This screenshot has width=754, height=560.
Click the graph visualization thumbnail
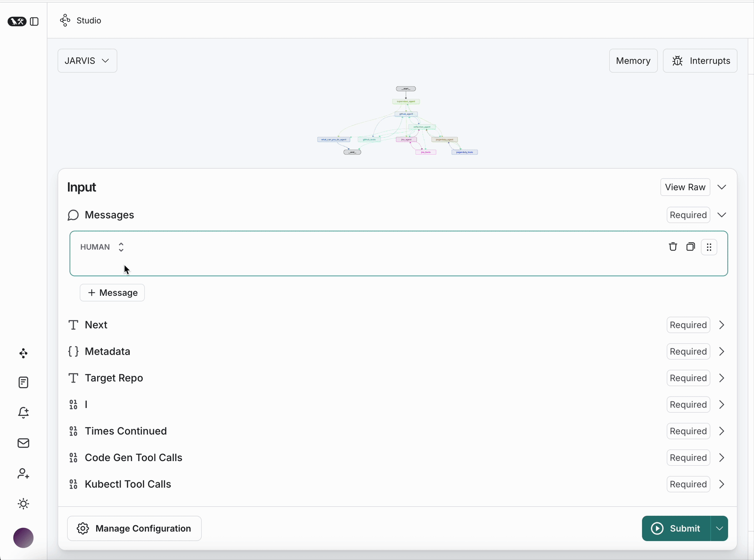coord(398,121)
